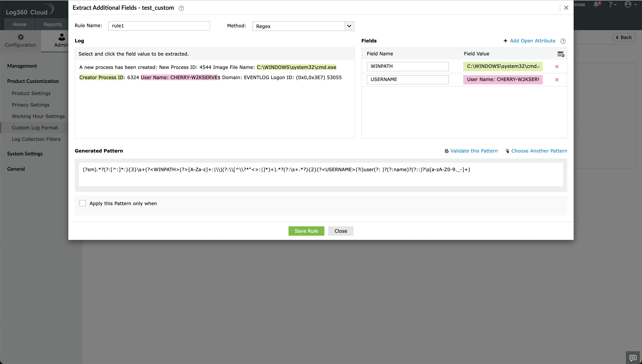Image resolution: width=642 pixels, height=364 pixels.
Task: Enable the Apply this Pattern only when checkbox
Action: click(83, 203)
